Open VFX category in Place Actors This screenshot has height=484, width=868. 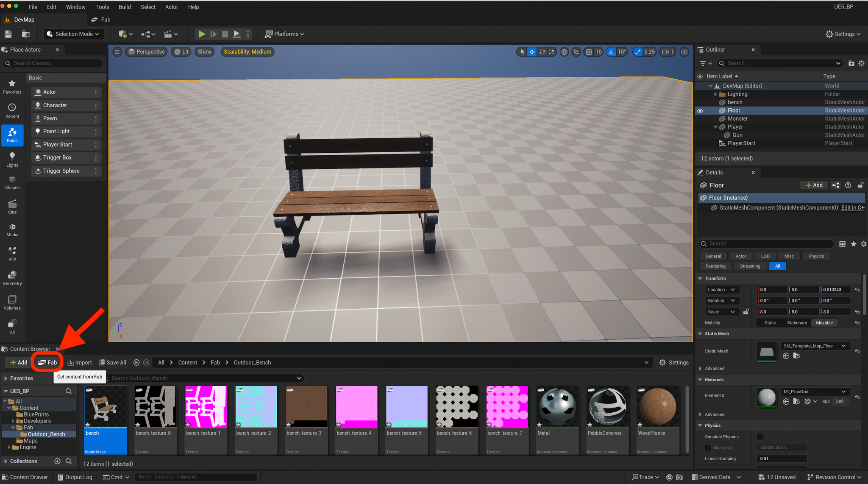(12, 254)
